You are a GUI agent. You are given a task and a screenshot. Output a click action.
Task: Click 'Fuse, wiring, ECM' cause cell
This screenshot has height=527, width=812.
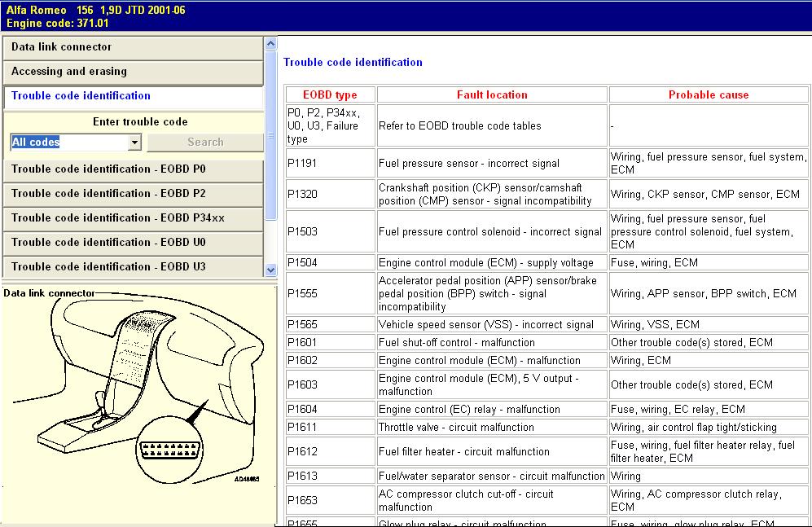[x=709, y=262]
